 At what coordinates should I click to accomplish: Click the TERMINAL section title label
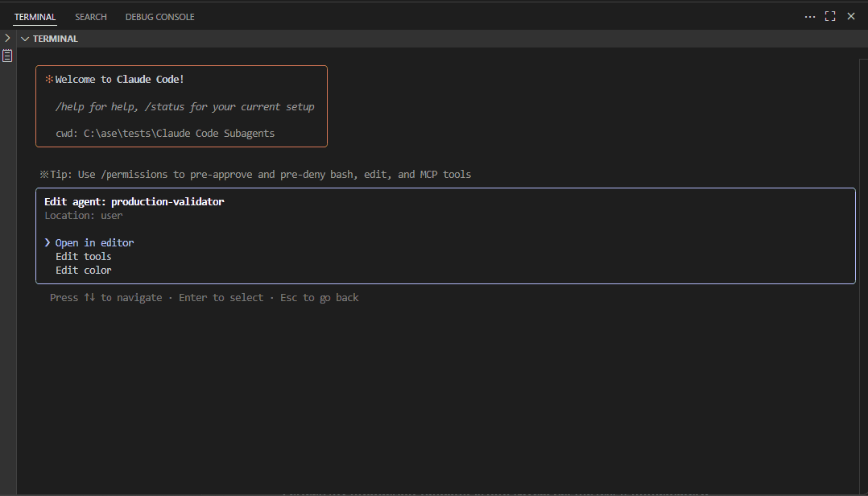[56, 39]
